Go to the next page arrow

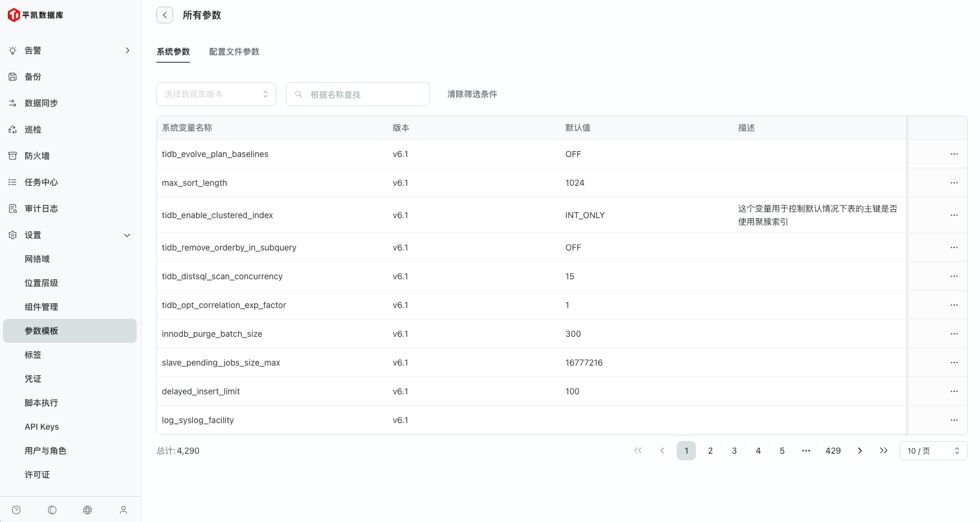click(860, 451)
